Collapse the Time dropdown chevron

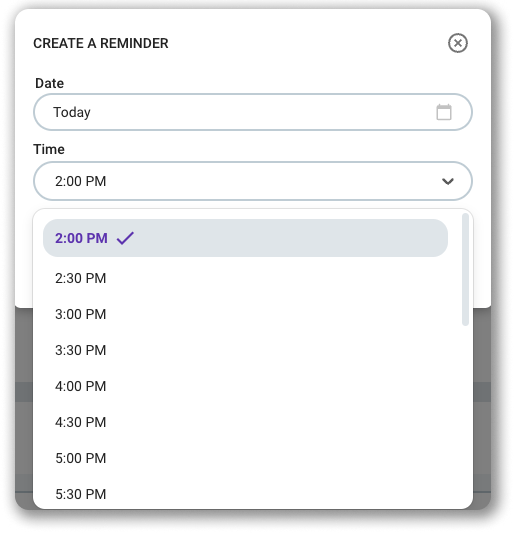click(448, 181)
